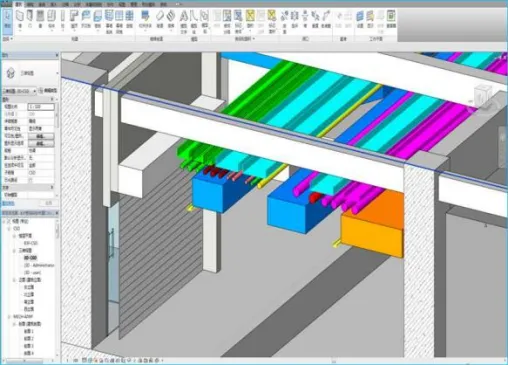The height and width of the screenshot is (366, 509).
Task: Collapse the 3D views node in browser
Action: pos(15,251)
